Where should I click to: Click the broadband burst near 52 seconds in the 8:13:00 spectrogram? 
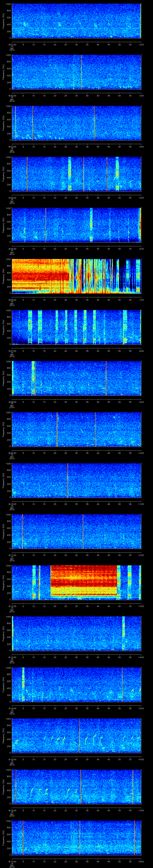123,633
